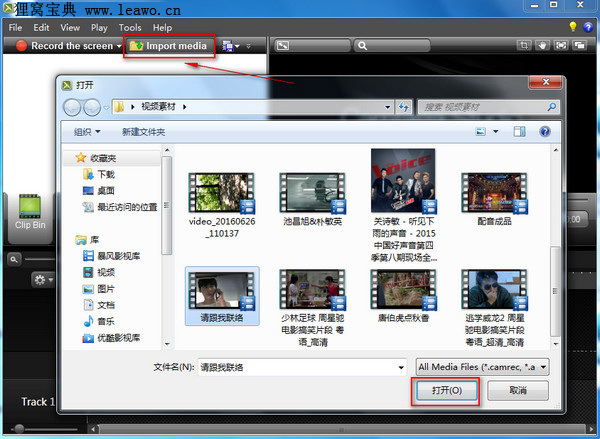The height and width of the screenshot is (439, 600).
Task: Click the timeline zoom slider handle
Action: coord(19,429)
